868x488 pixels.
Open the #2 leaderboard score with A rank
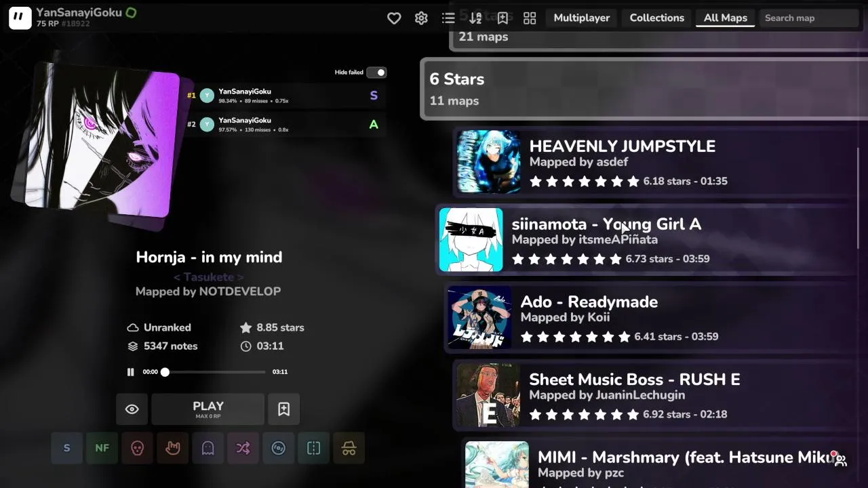coord(285,125)
